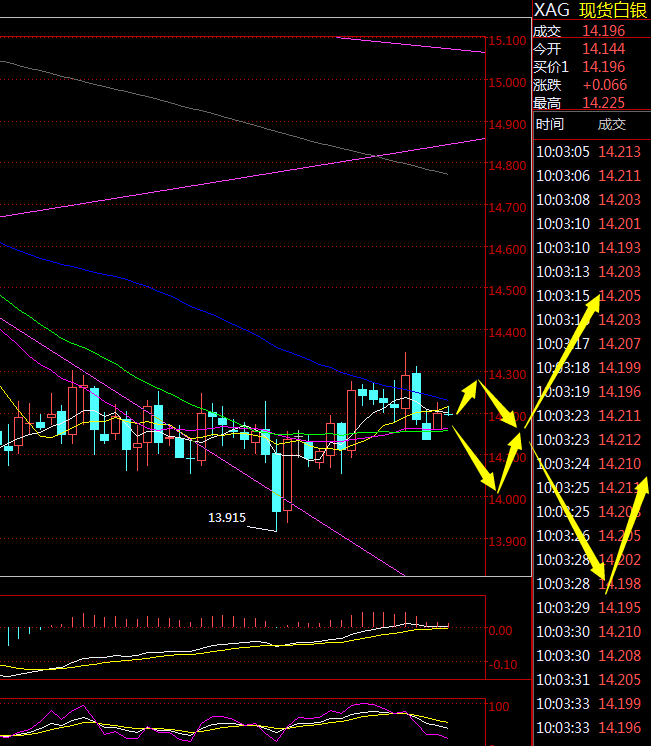651x746 pixels.
Task: Click the tick price 14.201
Action: click(620, 224)
